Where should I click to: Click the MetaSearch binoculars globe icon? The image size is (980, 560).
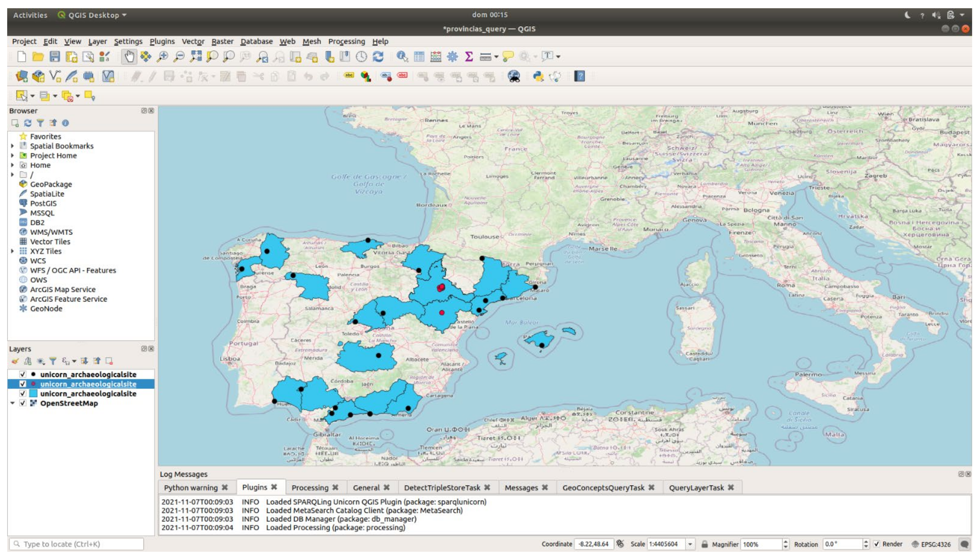coord(514,77)
